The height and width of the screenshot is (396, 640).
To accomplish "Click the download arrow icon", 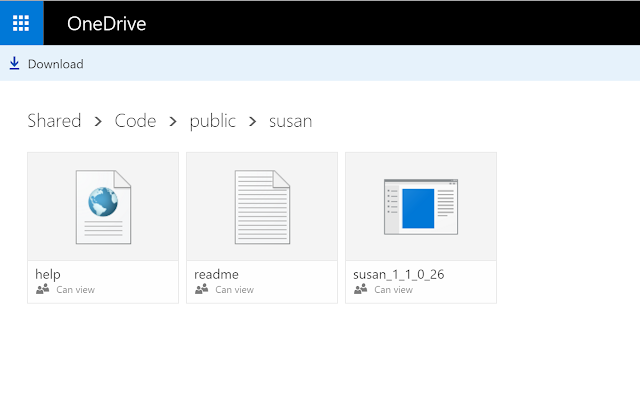I will point(14,63).
